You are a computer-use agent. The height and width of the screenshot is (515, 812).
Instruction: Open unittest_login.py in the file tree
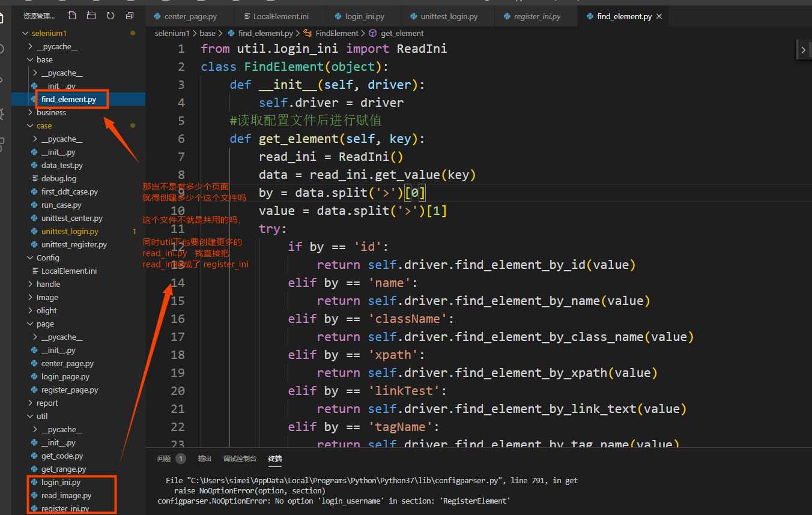(x=70, y=232)
